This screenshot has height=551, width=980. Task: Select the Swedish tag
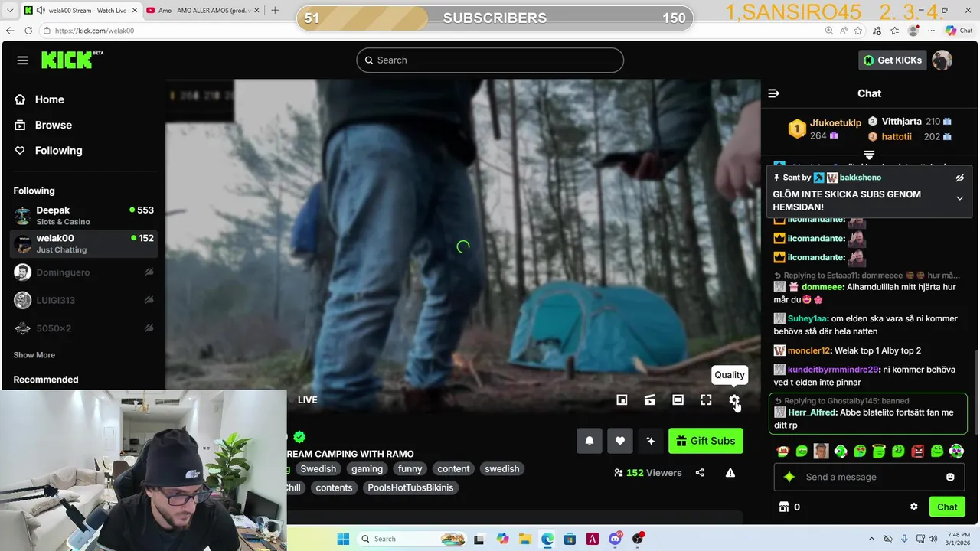pyautogui.click(x=318, y=469)
